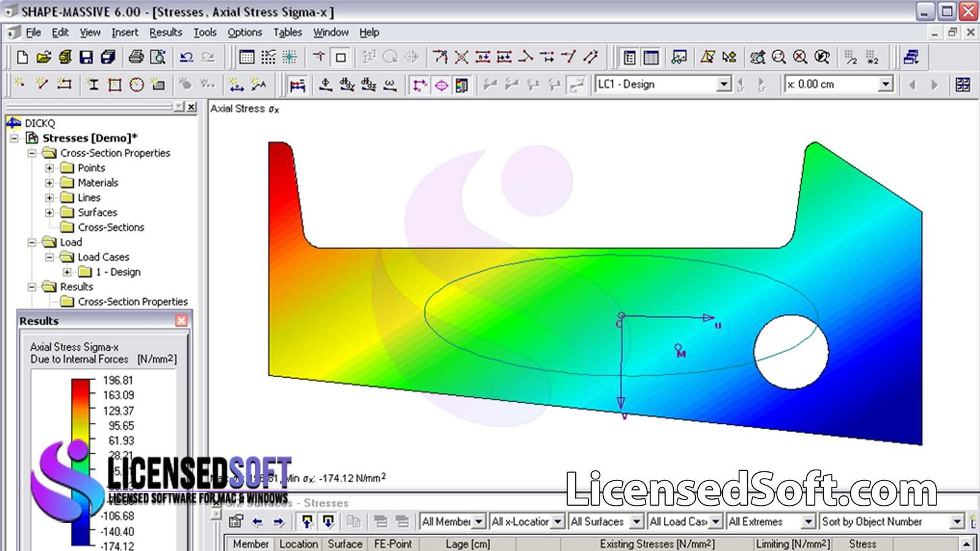Toggle the table panel icon
The height and width of the screenshot is (551, 980).
pyautogui.click(x=651, y=58)
